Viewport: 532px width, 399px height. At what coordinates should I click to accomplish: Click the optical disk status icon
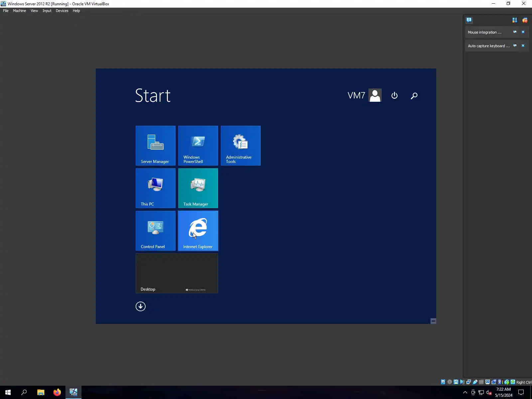450,382
